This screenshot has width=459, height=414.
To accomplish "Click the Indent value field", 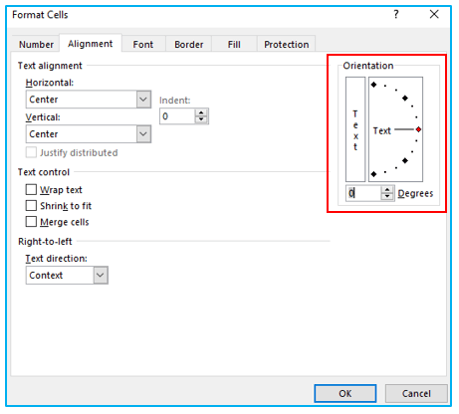I will pyautogui.click(x=177, y=116).
